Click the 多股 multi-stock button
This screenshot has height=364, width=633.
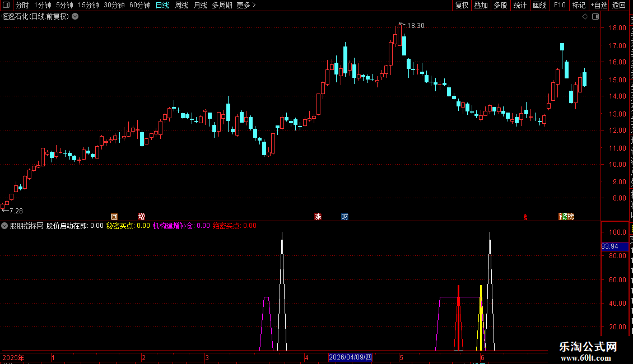[x=500, y=5]
